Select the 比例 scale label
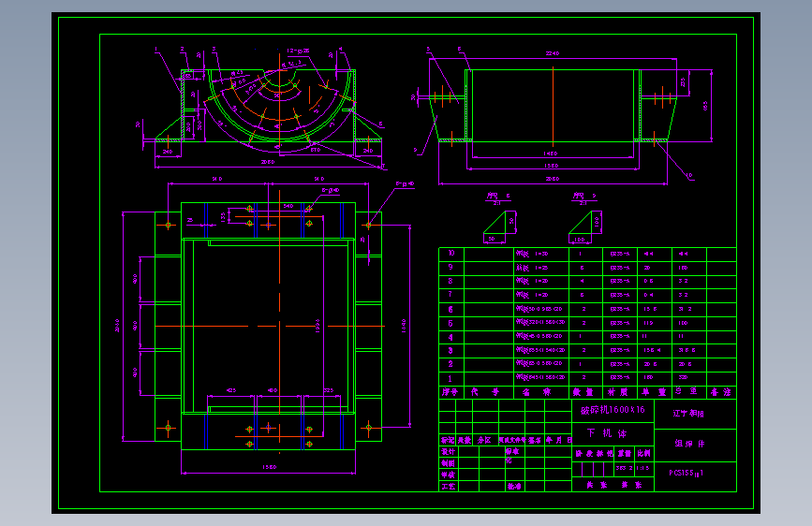The image size is (812, 526). pyautogui.click(x=643, y=454)
